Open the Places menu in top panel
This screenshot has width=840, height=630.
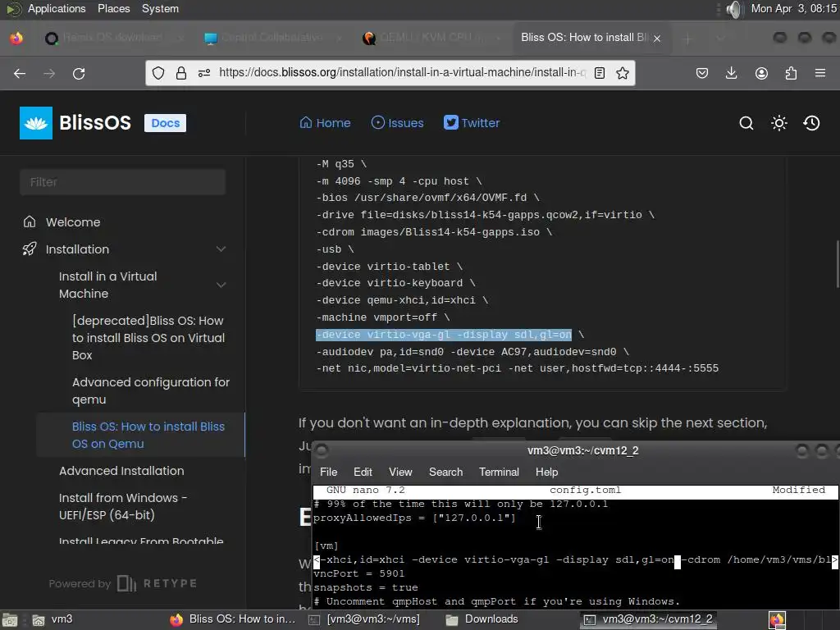[113, 8]
